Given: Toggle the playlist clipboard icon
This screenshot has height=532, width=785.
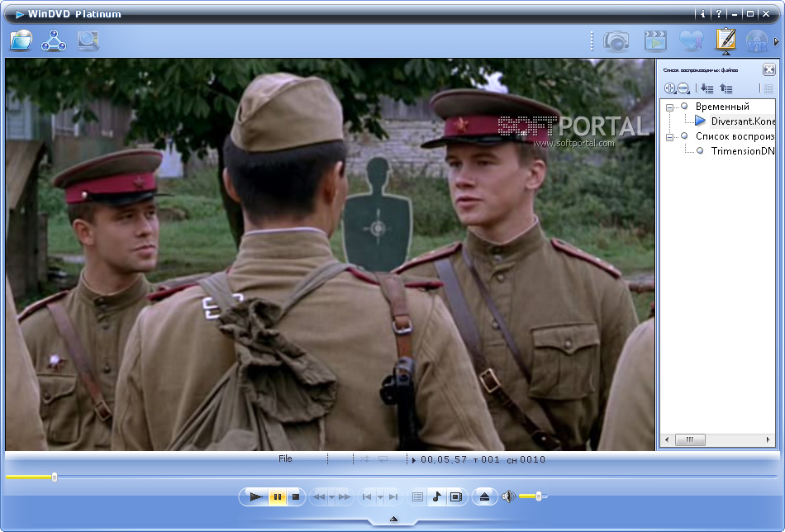Looking at the screenshot, I should (x=726, y=39).
